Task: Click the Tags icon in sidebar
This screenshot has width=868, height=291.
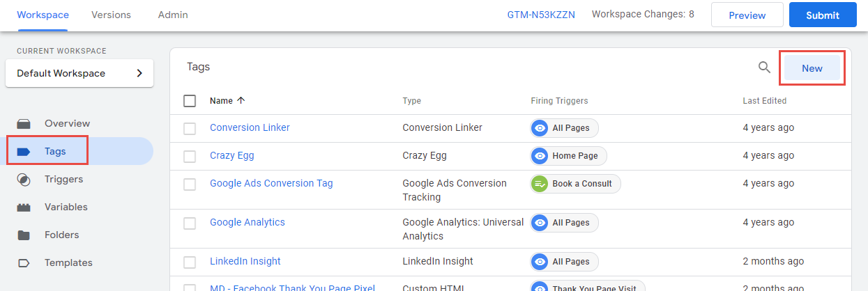Action: coord(24,152)
